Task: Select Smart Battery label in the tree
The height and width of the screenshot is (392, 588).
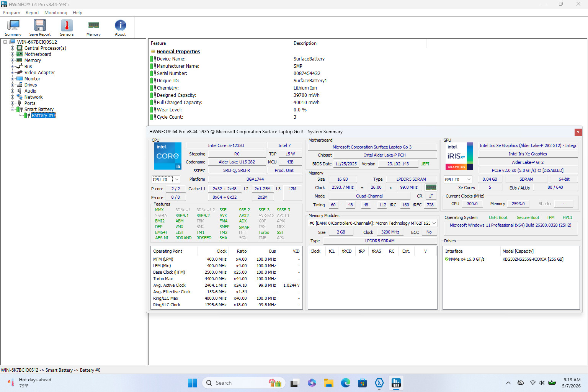Action: pos(39,109)
